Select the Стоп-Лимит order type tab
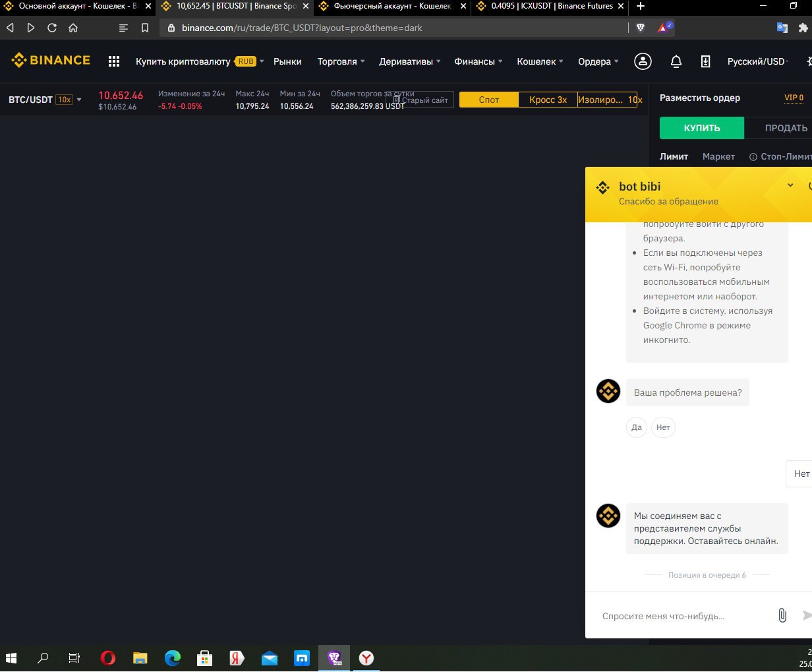Image resolution: width=812 pixels, height=672 pixels. (781, 156)
